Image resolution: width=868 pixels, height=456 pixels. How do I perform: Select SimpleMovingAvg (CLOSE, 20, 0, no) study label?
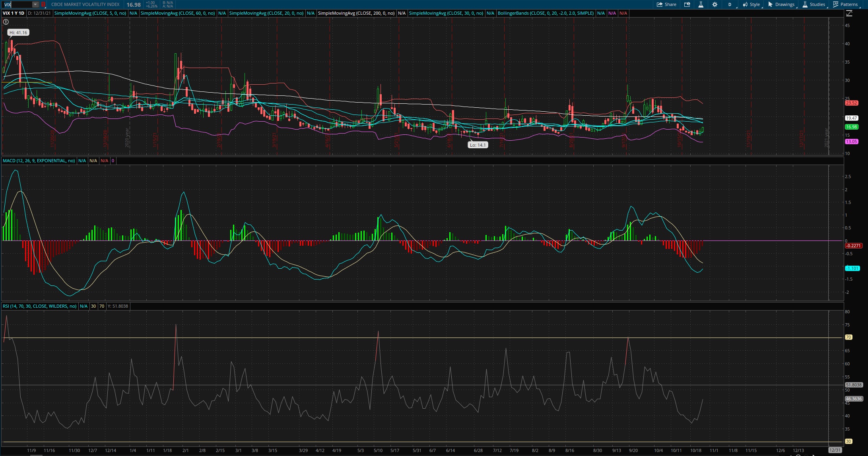click(x=266, y=13)
